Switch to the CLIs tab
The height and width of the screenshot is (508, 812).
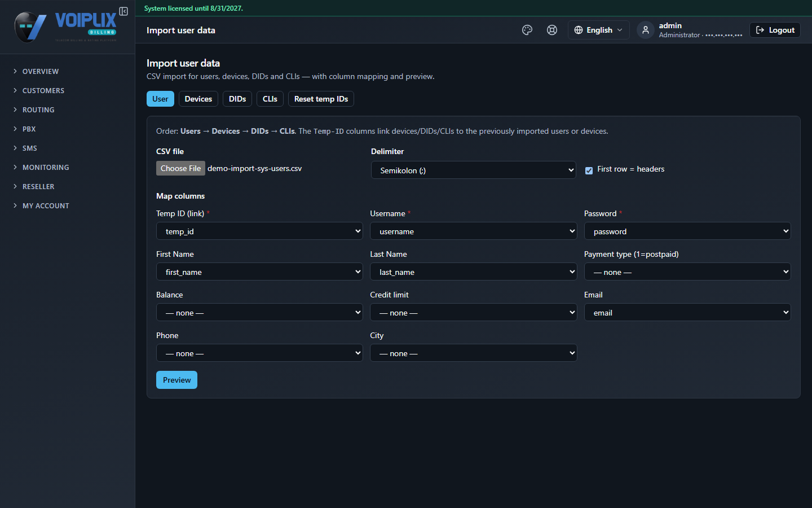point(270,99)
